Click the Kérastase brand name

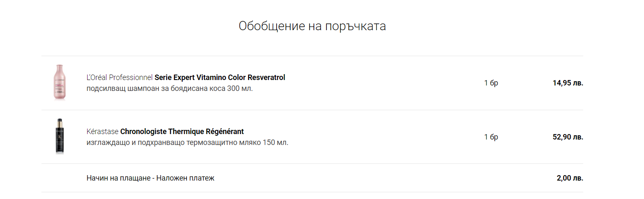(x=102, y=132)
